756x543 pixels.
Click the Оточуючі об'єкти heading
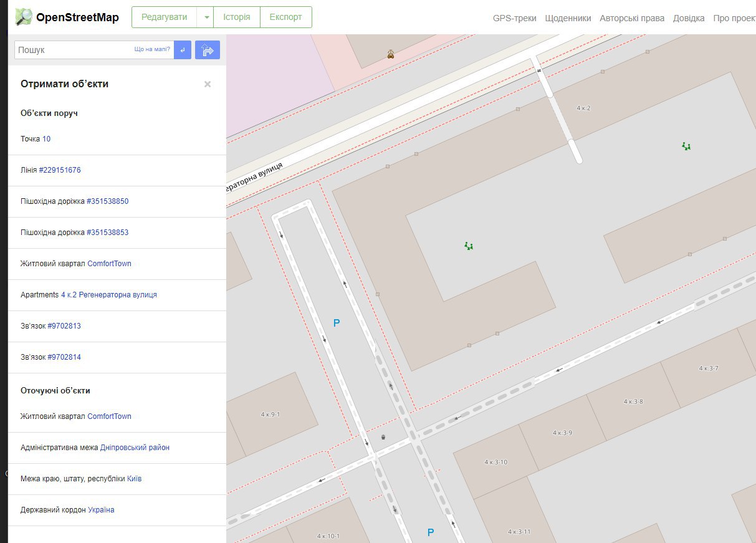click(x=55, y=391)
